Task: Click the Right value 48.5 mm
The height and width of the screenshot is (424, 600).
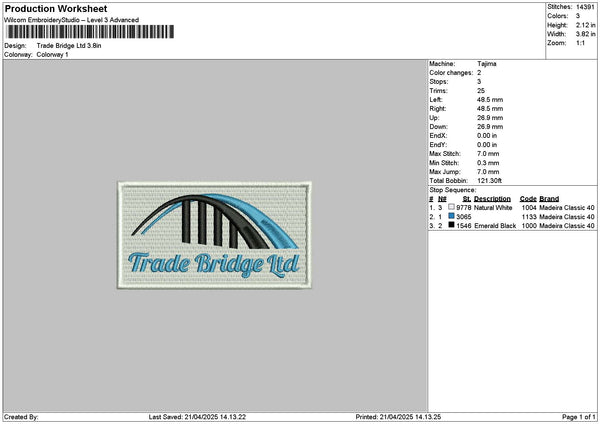Action: [x=490, y=109]
